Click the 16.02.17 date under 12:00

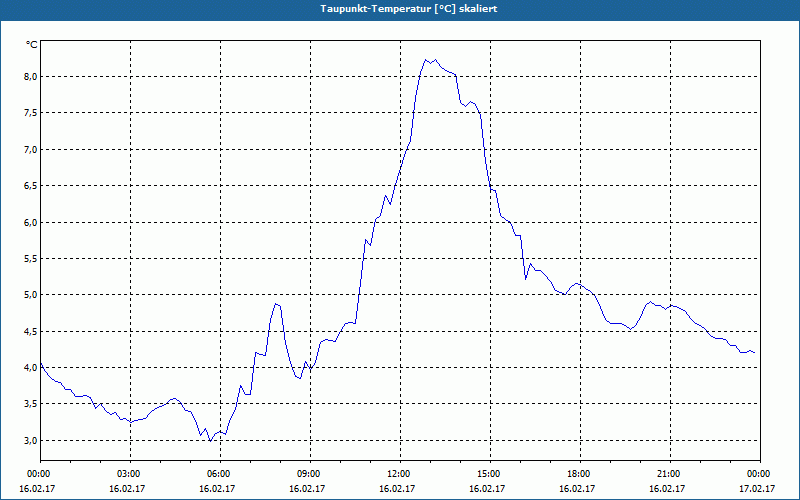coord(397,488)
